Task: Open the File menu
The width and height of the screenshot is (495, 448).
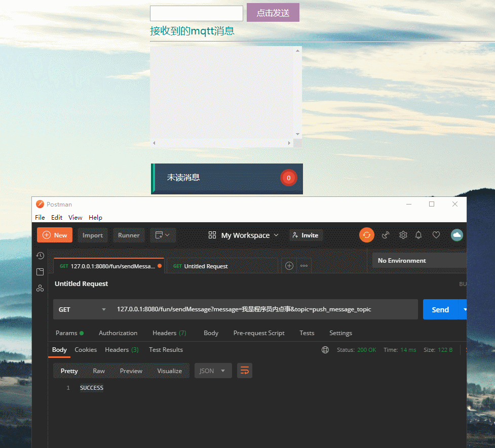Action: 40,217
